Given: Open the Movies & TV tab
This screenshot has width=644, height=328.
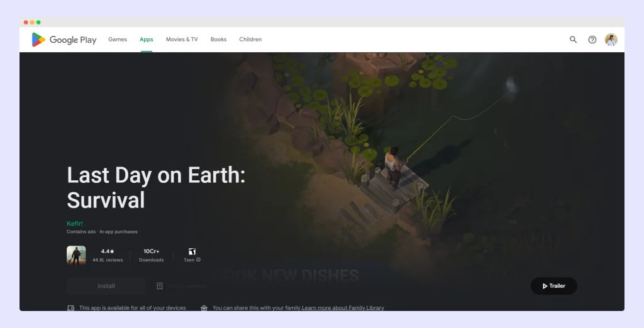Looking at the screenshot, I should click(182, 40).
